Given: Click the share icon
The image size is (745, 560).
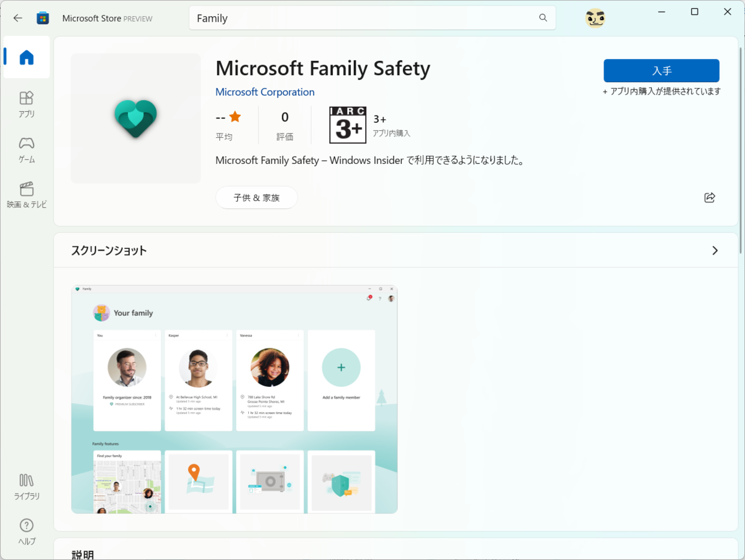Looking at the screenshot, I should point(710,197).
